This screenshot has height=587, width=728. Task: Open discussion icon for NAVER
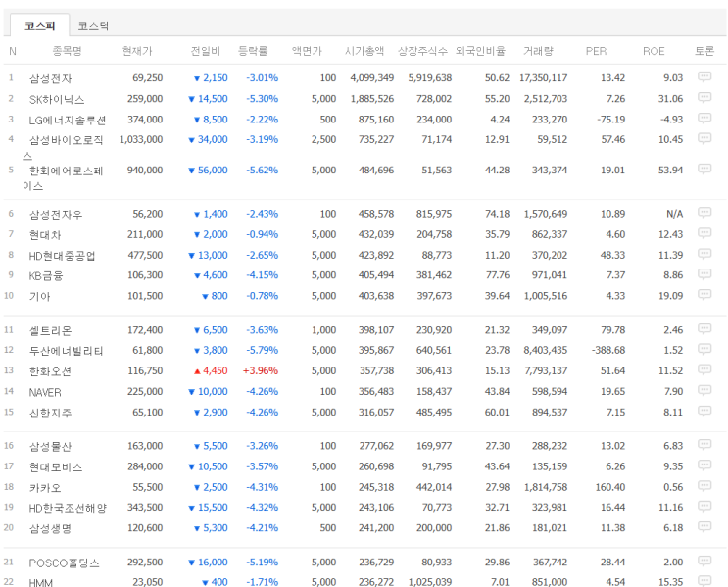click(704, 390)
